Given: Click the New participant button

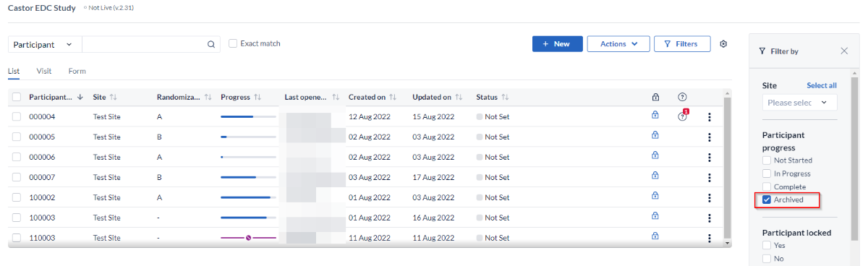Looking at the screenshot, I should click(x=557, y=44).
